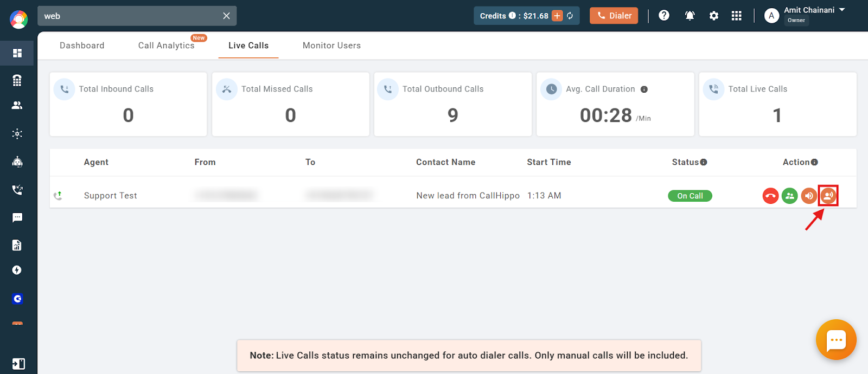Screen dimensions: 868x374
Task: Click the Contact Name column header
Action: (x=445, y=162)
